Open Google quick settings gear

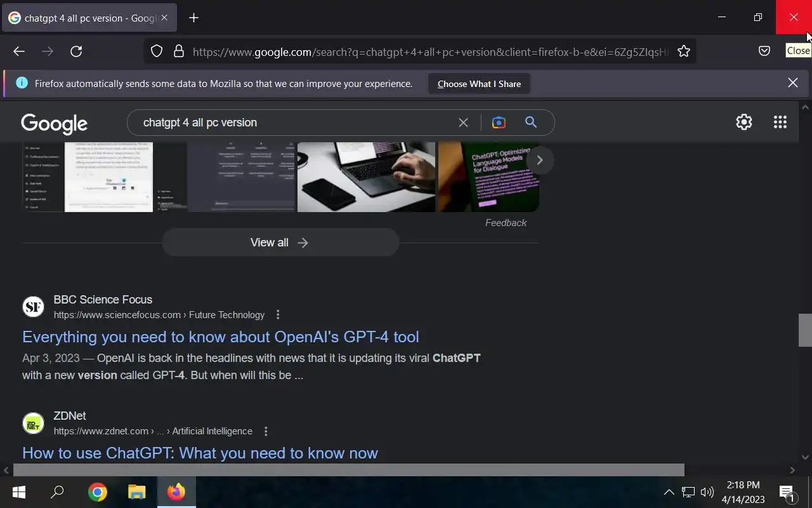coord(743,122)
